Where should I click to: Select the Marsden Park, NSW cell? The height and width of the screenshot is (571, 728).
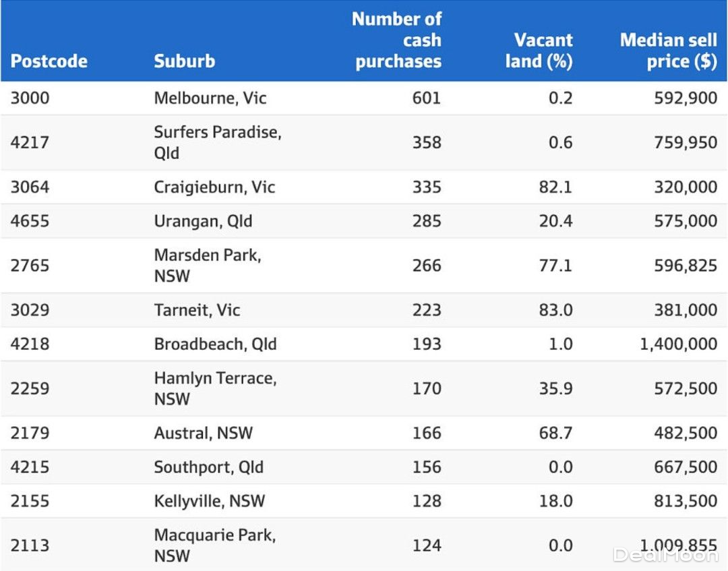coord(207,266)
